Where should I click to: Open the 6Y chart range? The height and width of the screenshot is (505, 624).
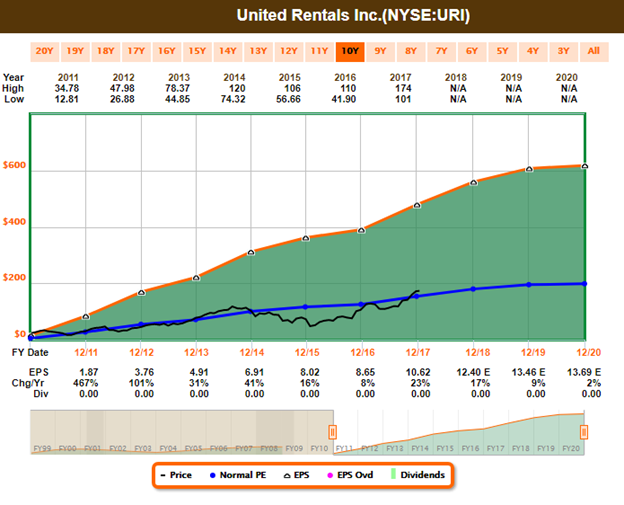[472, 51]
